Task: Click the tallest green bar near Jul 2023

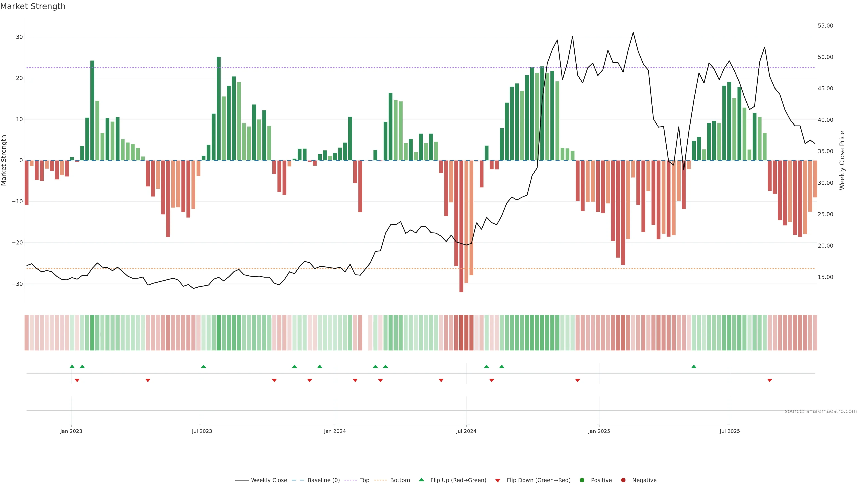Action: point(219,108)
